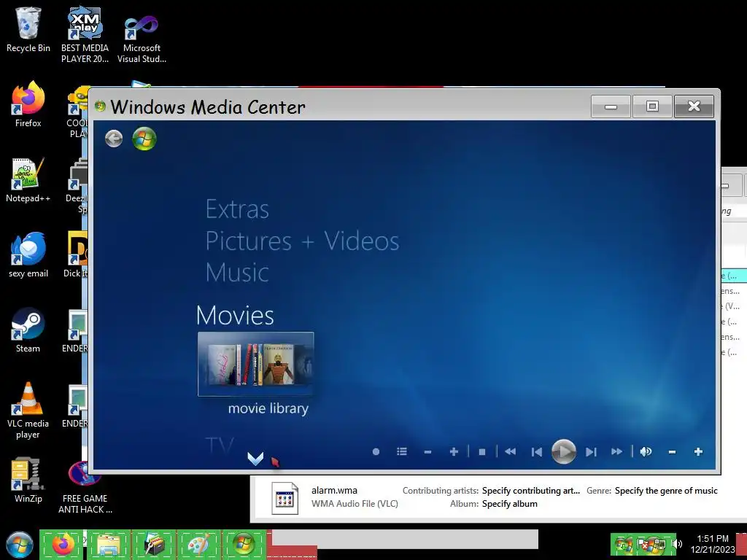The image size is (747, 560).
Task: Open XMPlay BEST MEDIA PLAYER shortcut
Action: pyautogui.click(x=85, y=35)
